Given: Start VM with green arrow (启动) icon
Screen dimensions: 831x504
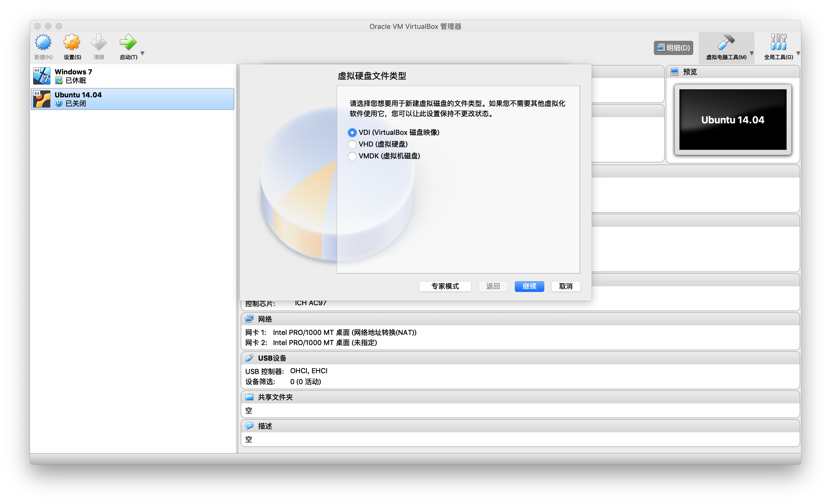Looking at the screenshot, I should pyautogui.click(x=128, y=43).
